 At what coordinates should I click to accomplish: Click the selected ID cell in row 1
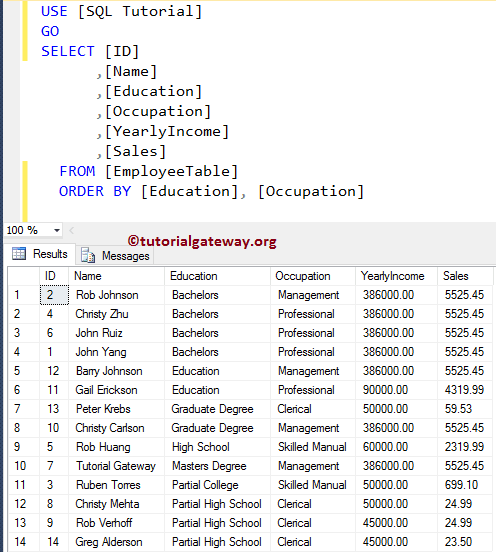click(54, 295)
